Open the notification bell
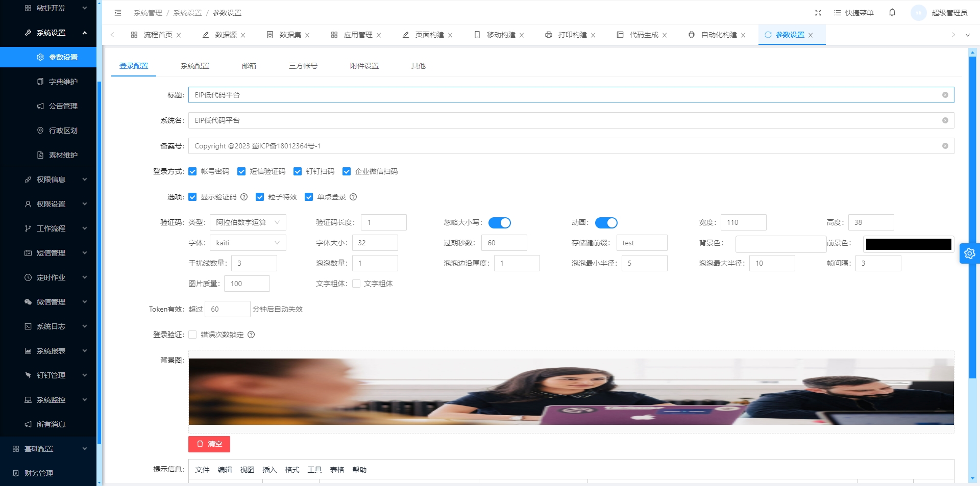This screenshot has width=980, height=486. point(892,13)
